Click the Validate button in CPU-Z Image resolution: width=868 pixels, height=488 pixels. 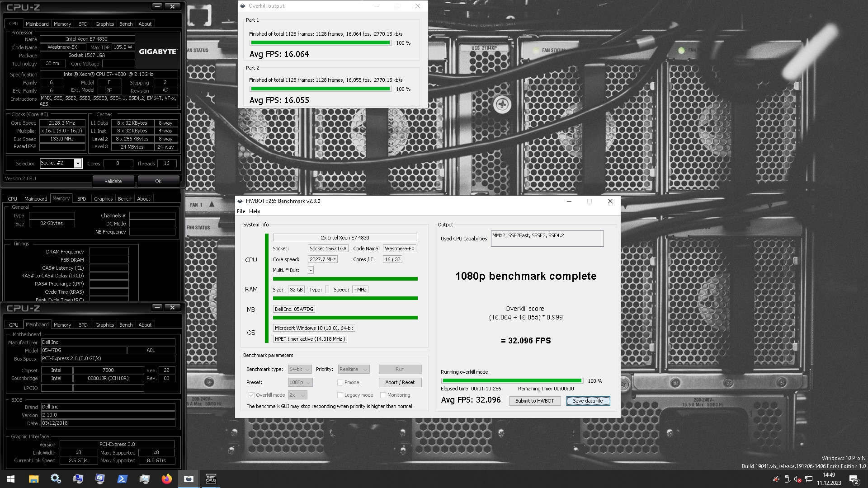click(x=113, y=181)
